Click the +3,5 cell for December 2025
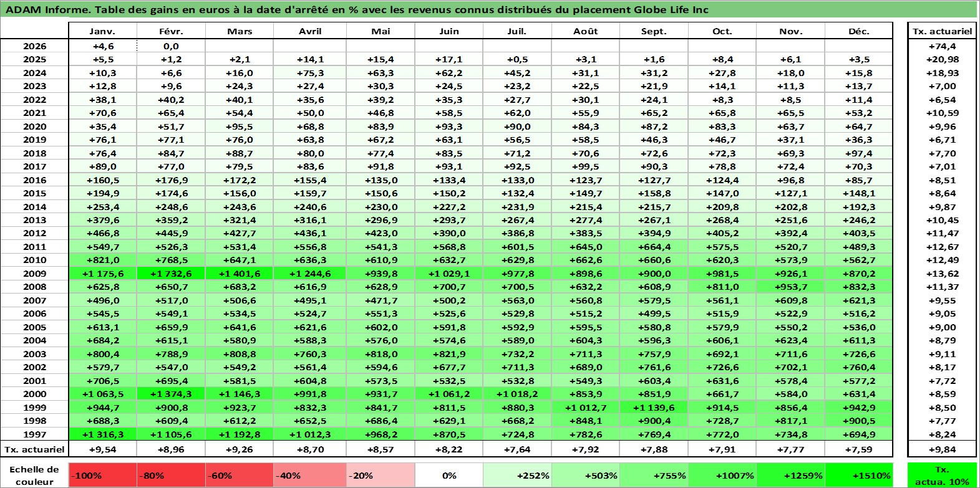The height and width of the screenshot is (488, 980). coord(859,59)
